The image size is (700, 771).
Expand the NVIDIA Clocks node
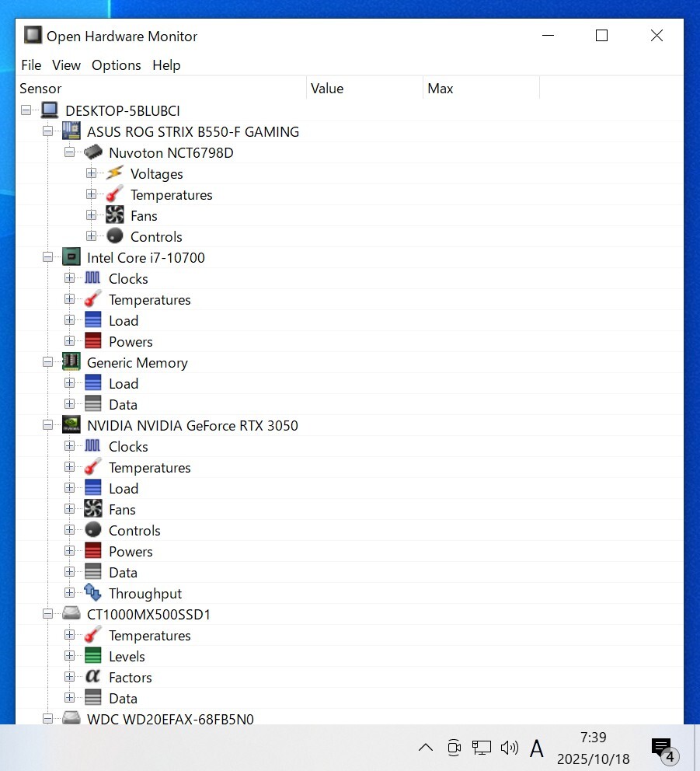(69, 446)
